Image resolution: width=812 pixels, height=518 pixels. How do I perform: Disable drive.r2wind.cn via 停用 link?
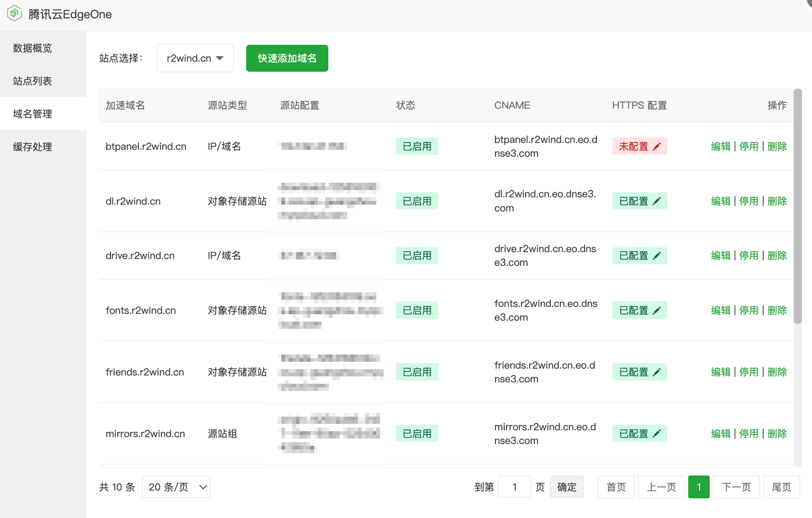point(749,255)
